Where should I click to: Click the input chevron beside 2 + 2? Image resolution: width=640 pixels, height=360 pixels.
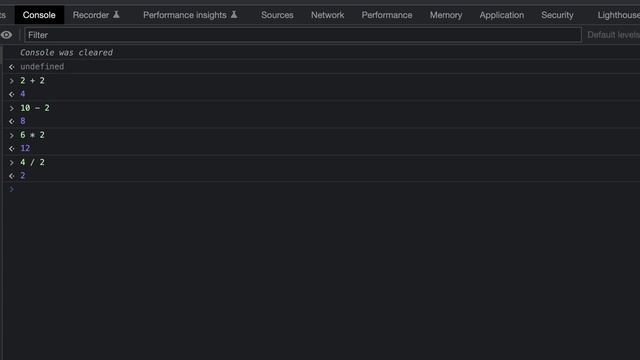(11, 81)
